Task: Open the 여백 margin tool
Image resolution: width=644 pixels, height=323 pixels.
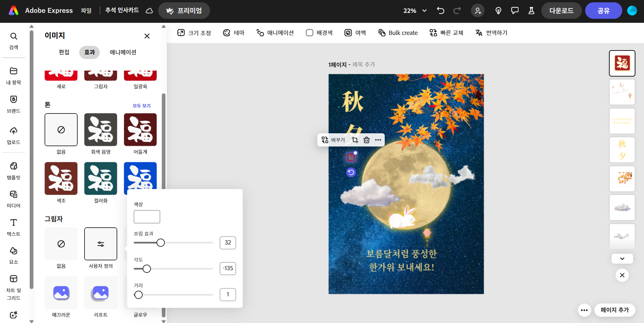Action: [x=355, y=33]
